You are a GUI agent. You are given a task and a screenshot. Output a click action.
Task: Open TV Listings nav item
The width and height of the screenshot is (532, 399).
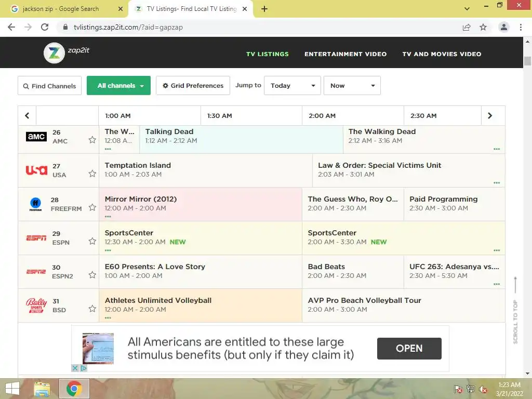point(268,54)
